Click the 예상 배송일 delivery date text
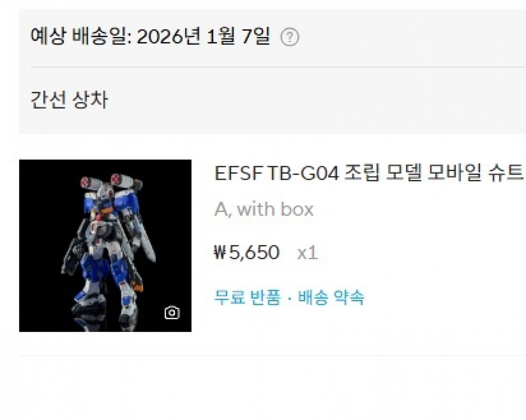The width and height of the screenshot is (526, 420). coord(150,36)
